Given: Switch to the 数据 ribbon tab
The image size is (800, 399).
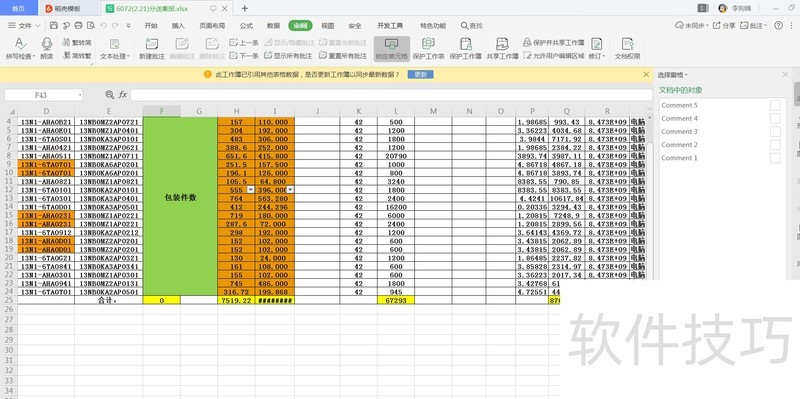Looking at the screenshot, I should tap(273, 26).
